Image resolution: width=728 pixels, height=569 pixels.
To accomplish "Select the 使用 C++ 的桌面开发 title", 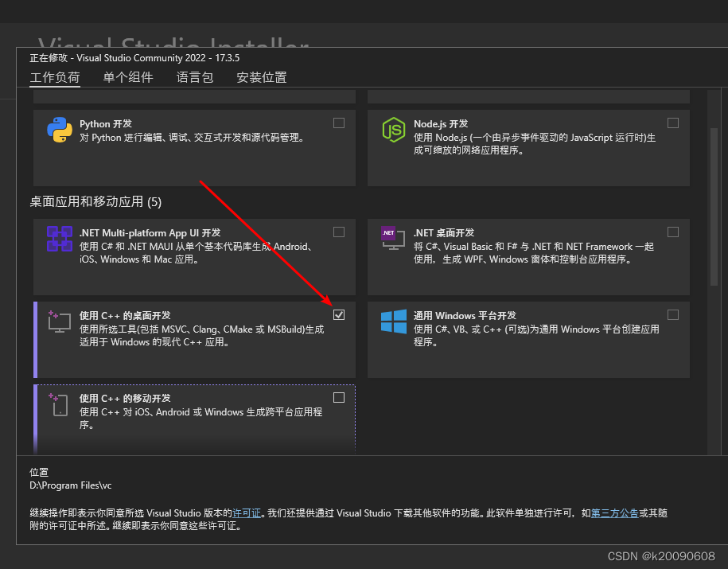I will click(125, 316).
